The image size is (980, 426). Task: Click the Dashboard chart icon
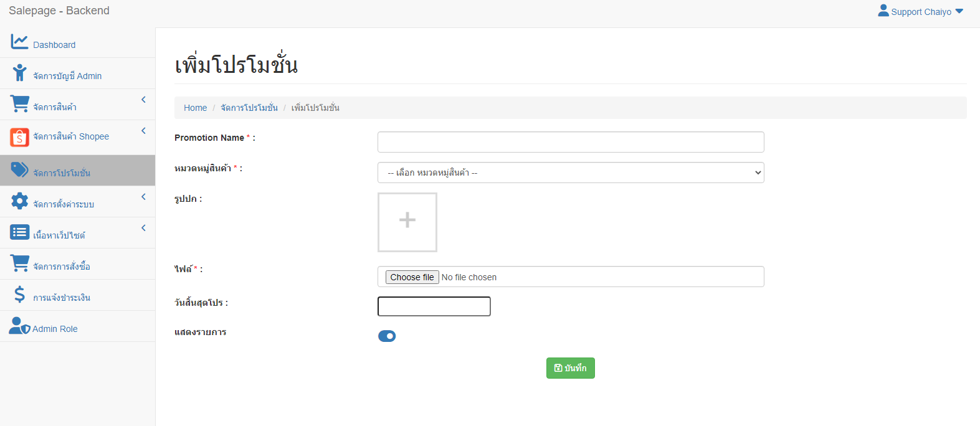click(19, 42)
